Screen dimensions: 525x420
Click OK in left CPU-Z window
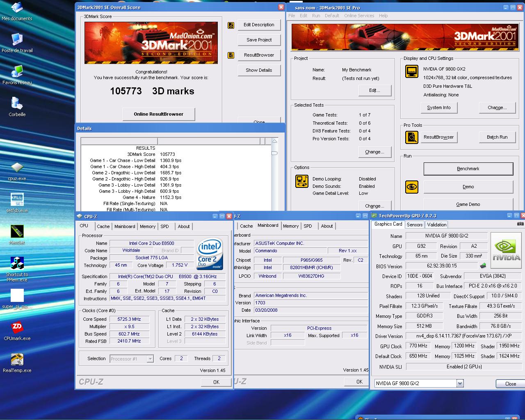216,382
